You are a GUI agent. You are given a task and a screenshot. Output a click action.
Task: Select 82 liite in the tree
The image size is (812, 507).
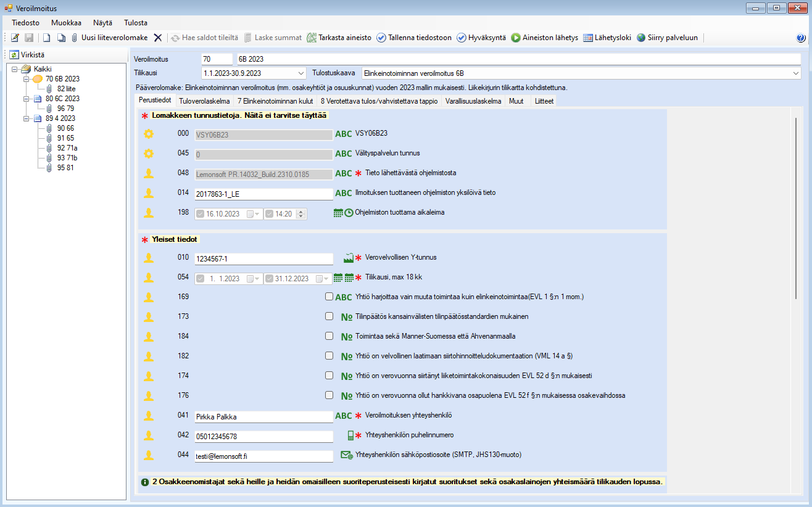[66, 88]
